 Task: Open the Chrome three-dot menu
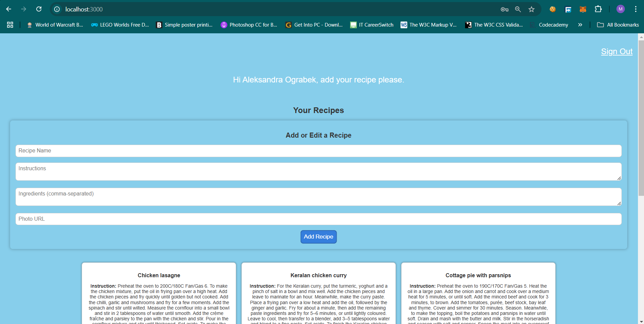click(636, 9)
